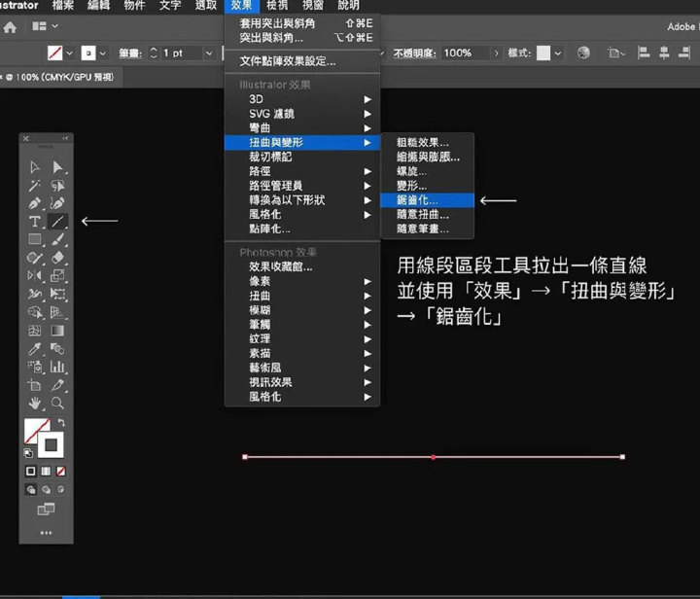Screen dimensions: 700x599
Task: Select the Paintbrush tool
Action: tap(57, 239)
